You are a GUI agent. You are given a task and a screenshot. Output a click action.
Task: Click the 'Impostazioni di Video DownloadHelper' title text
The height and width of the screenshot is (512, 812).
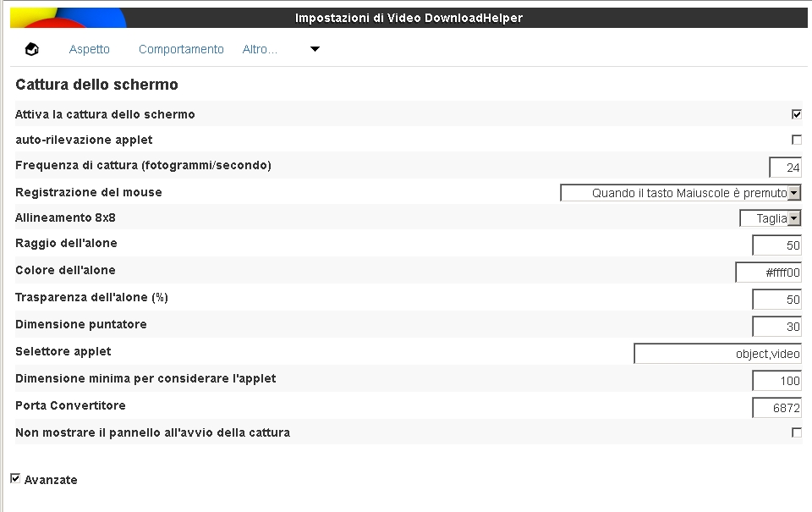[409, 18]
